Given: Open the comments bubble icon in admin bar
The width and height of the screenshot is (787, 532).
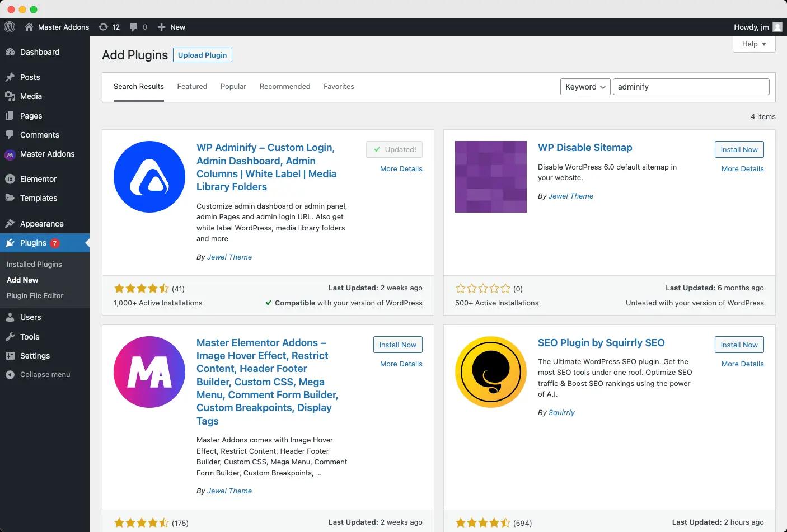Looking at the screenshot, I should pyautogui.click(x=133, y=27).
